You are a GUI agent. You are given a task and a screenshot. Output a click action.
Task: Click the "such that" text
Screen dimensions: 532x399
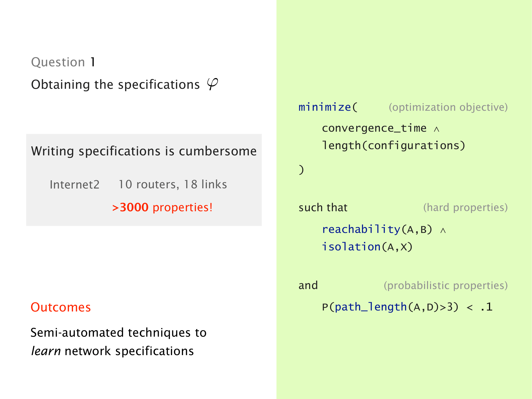tap(323, 208)
